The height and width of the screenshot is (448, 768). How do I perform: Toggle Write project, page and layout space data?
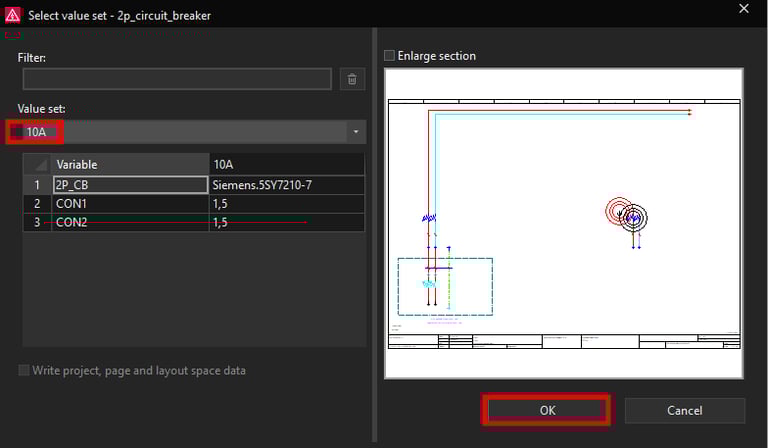(x=24, y=370)
